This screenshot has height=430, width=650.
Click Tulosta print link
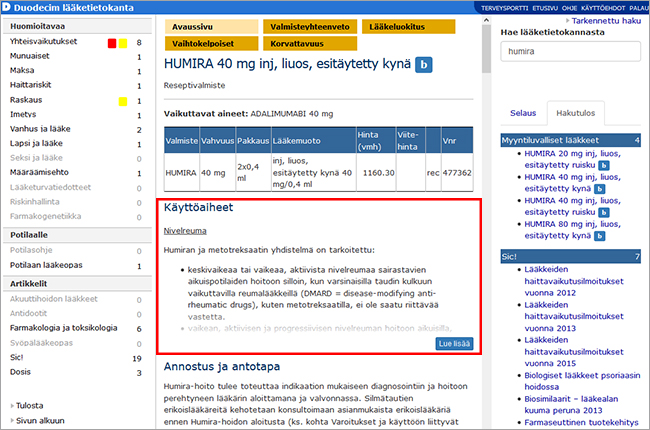[x=29, y=406]
